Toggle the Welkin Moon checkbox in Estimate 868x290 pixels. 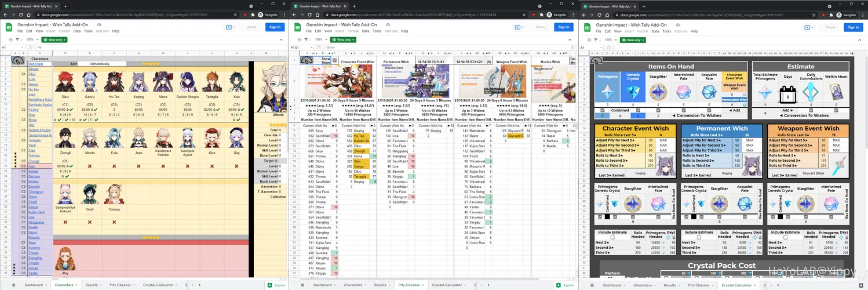click(x=837, y=110)
